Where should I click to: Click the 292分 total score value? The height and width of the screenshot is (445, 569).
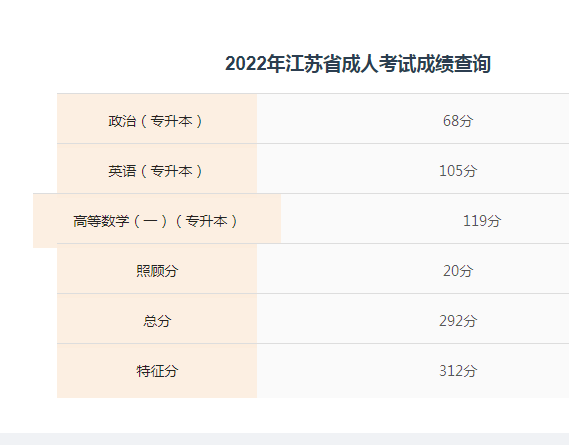coord(458,321)
